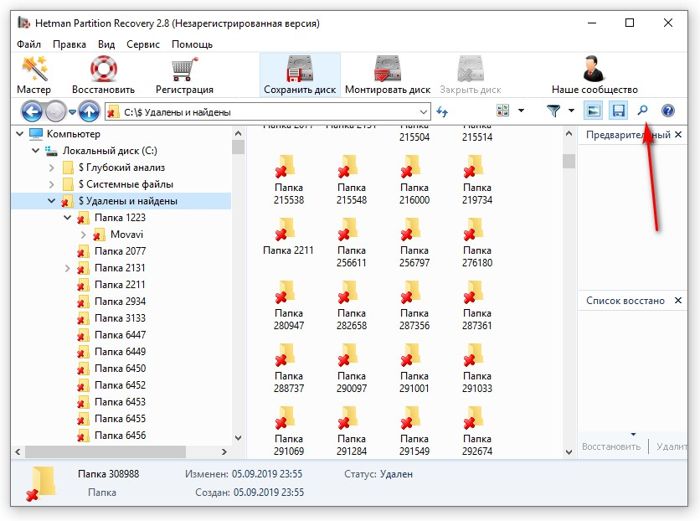Go back with the blue back arrow
This screenshot has width=700, height=521.
[31, 111]
